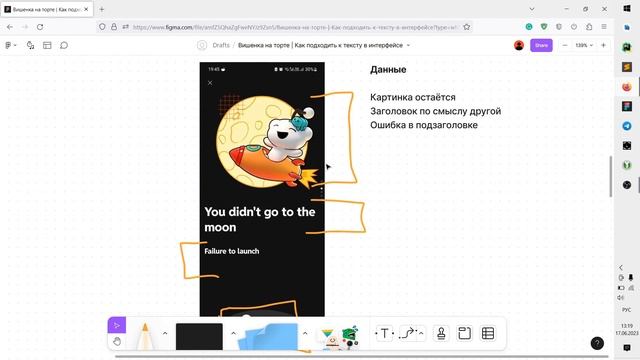The width and height of the screenshot is (640, 360).
Task: Select the black shape tool thumbnail
Action: [x=199, y=336]
